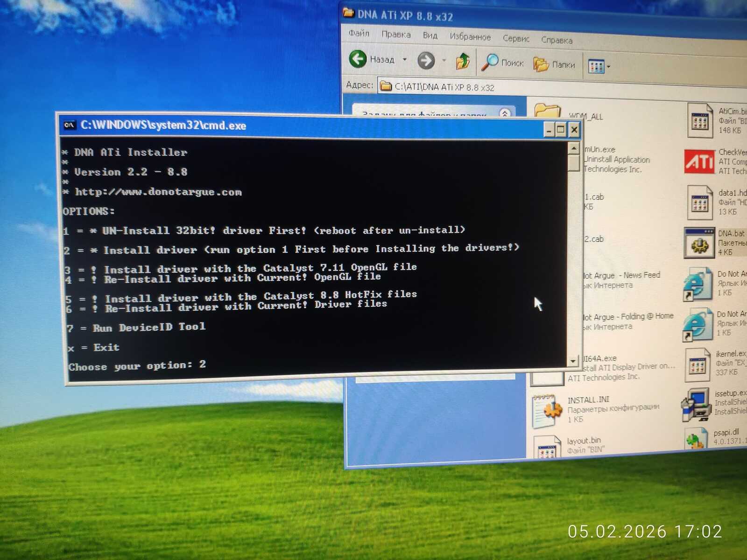Click the Explorer window title "DNA ATi XP 8.8 x32"
Screen dimensions: 747x560
[405, 15]
